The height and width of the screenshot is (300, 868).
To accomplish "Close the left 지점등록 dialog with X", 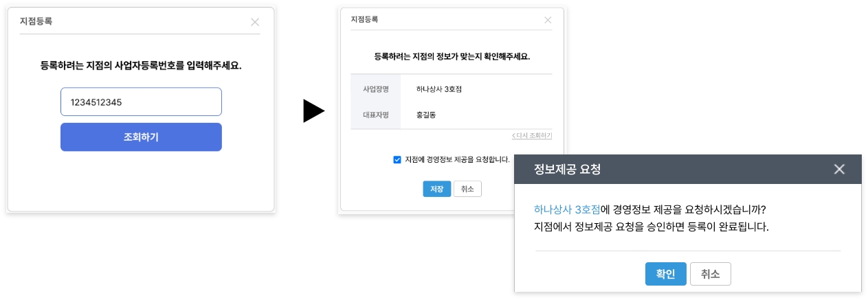I will [255, 22].
